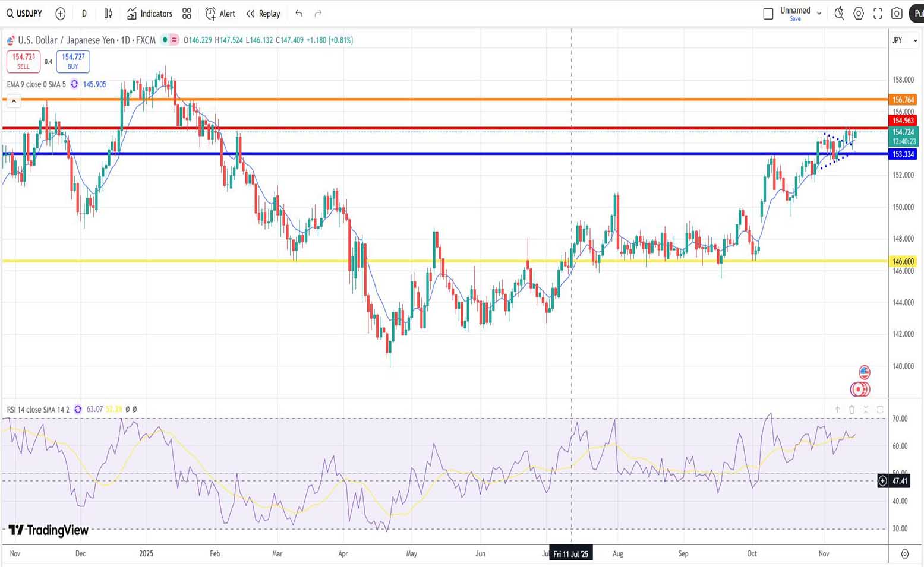
Task: Open chart settings hexagon icon in toolbar
Action: click(x=859, y=14)
